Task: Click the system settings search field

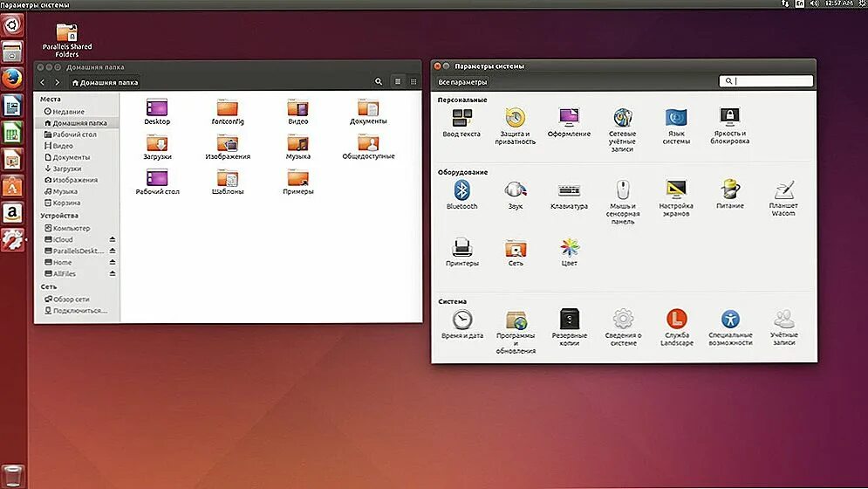Action: tap(766, 81)
